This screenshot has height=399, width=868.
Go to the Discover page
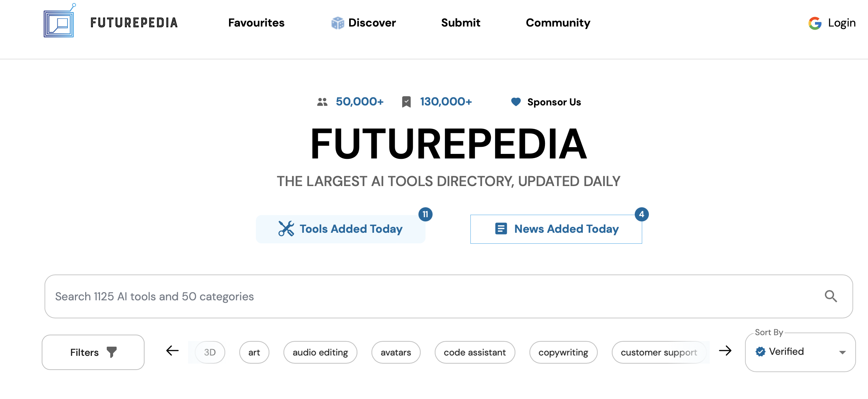click(x=372, y=23)
